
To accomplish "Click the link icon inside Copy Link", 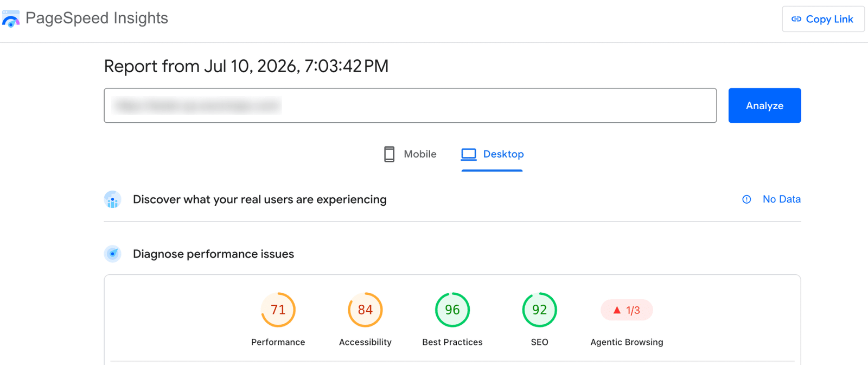I will [x=796, y=19].
